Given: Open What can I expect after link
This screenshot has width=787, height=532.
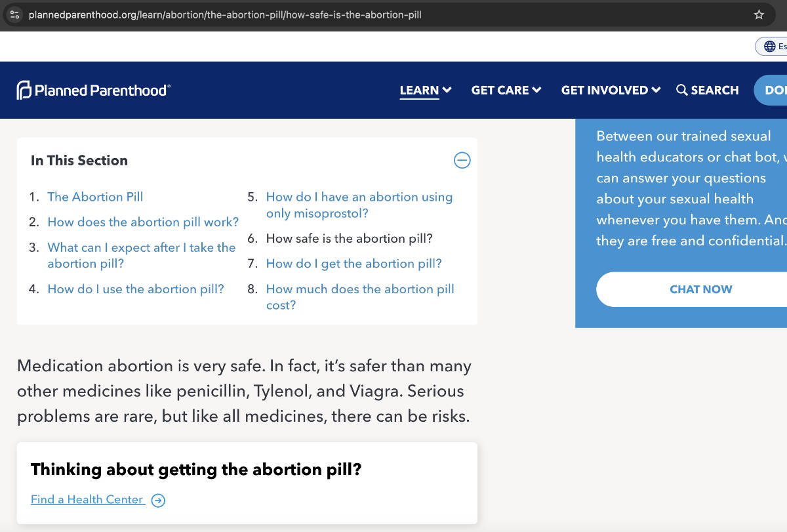Looking at the screenshot, I should pyautogui.click(x=142, y=255).
